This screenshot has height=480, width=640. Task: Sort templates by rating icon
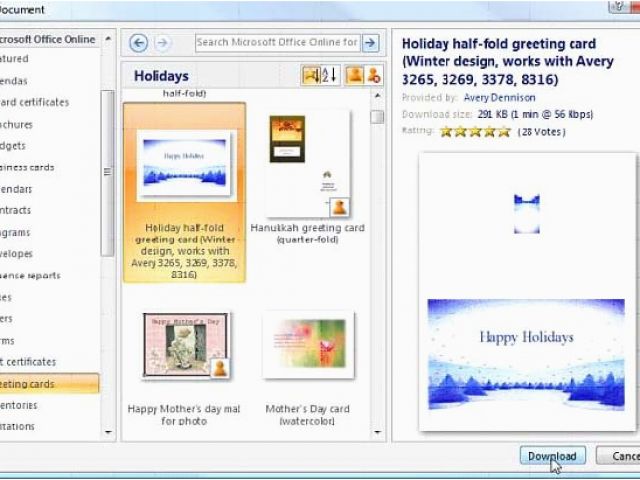click(x=311, y=75)
